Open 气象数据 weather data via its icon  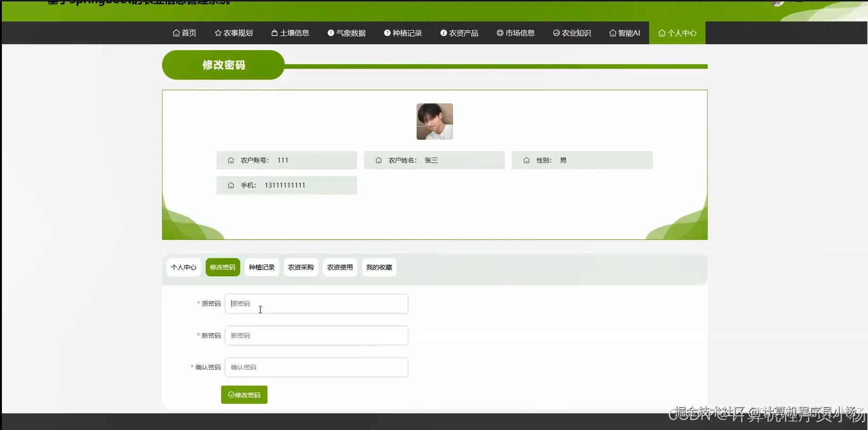330,33
